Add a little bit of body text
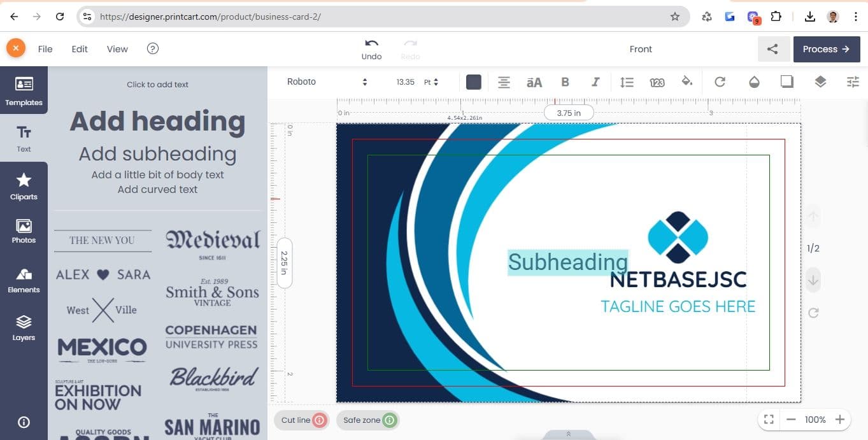This screenshot has height=440, width=868. 157,174
